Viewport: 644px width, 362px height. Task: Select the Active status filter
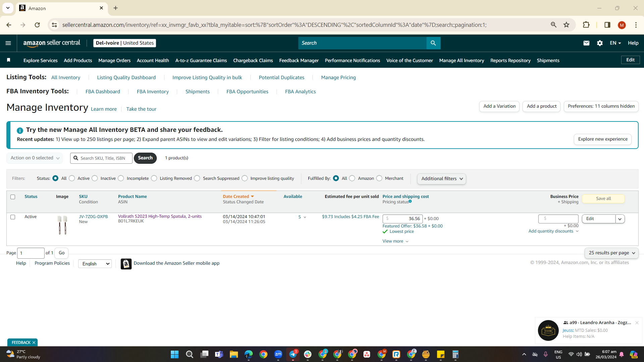point(72,178)
